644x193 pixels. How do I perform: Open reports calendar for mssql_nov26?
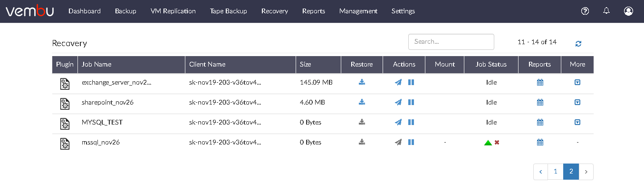pos(540,142)
